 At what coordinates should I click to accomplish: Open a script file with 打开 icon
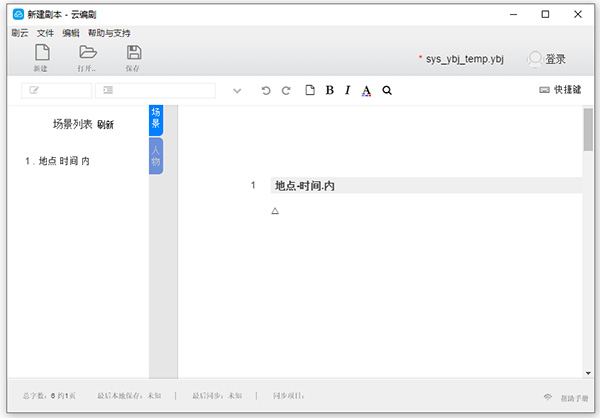click(87, 57)
